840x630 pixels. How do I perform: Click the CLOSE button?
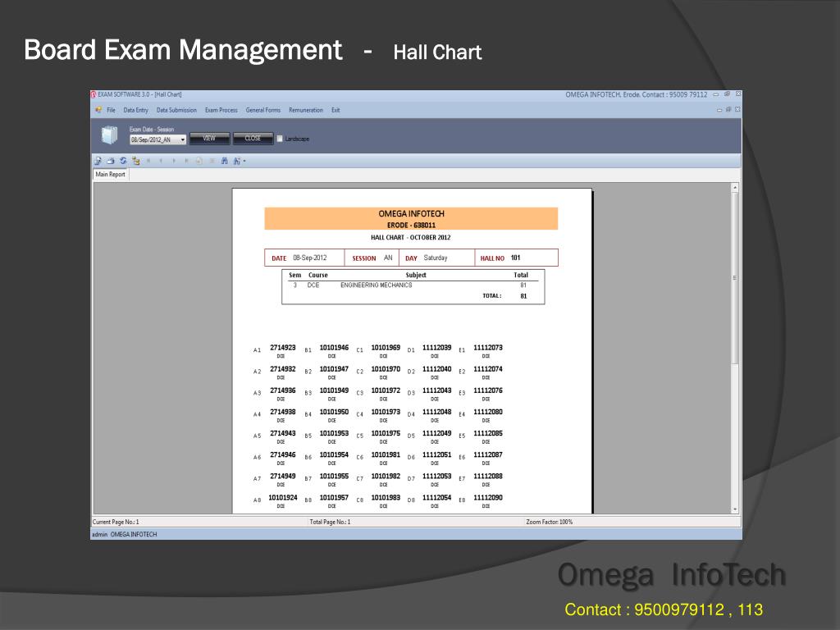click(253, 138)
